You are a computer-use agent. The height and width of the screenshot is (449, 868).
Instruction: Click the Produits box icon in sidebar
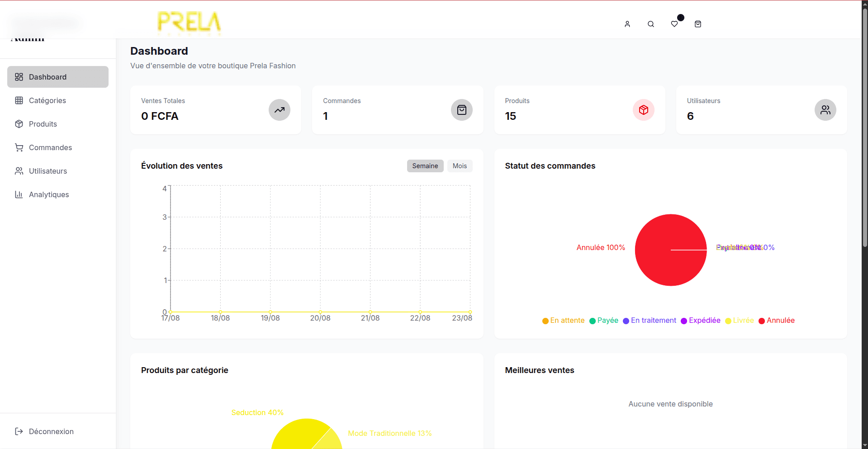pos(19,124)
